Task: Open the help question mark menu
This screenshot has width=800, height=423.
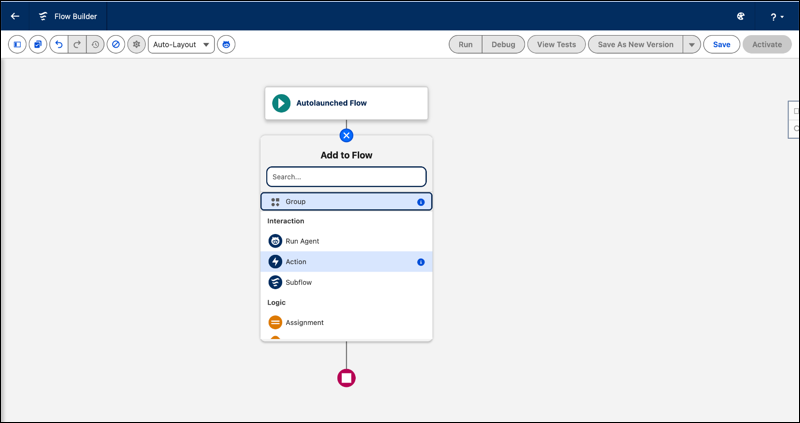Action: 777,17
